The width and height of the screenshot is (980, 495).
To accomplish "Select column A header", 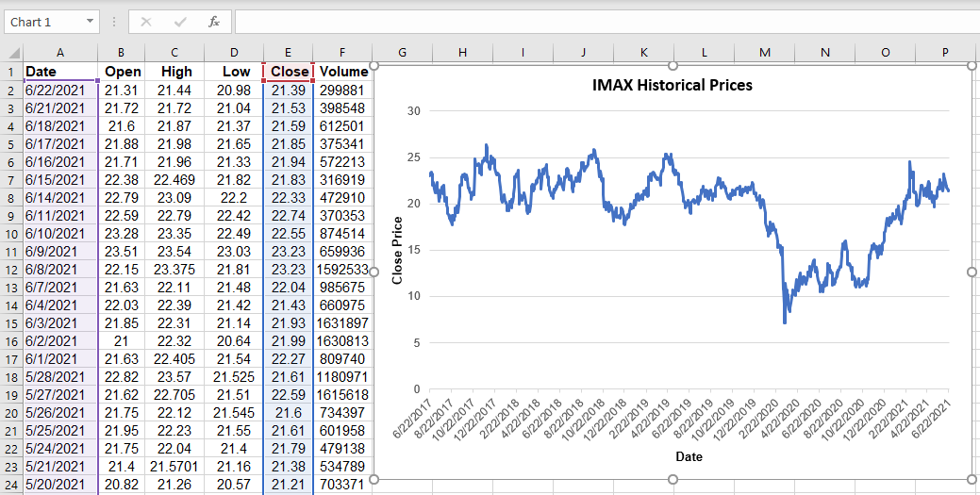I will 60,53.
